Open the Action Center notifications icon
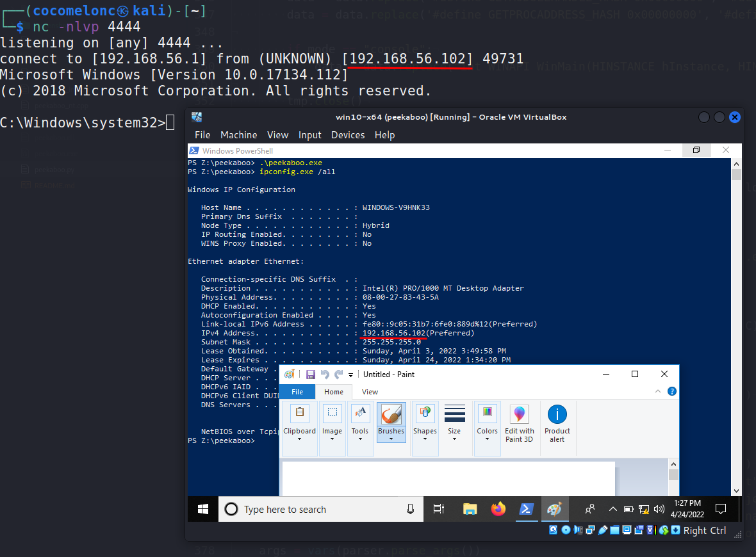The height and width of the screenshot is (557, 756). [x=721, y=509]
